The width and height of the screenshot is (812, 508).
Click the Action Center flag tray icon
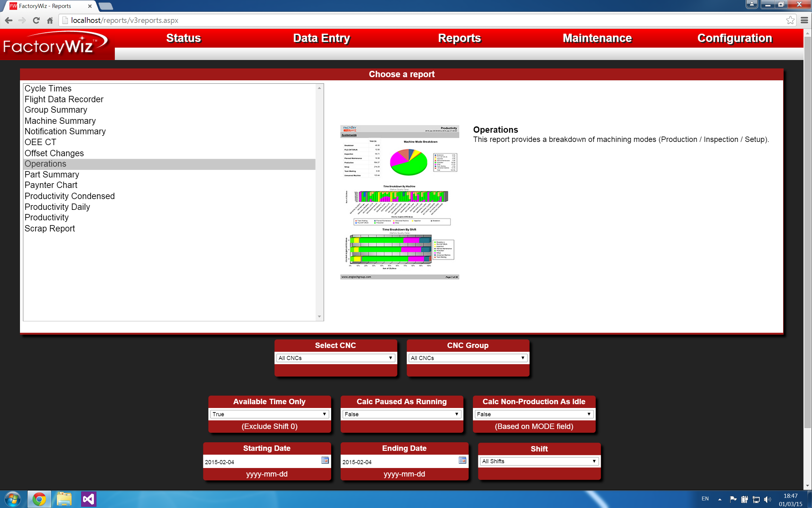pos(733,499)
